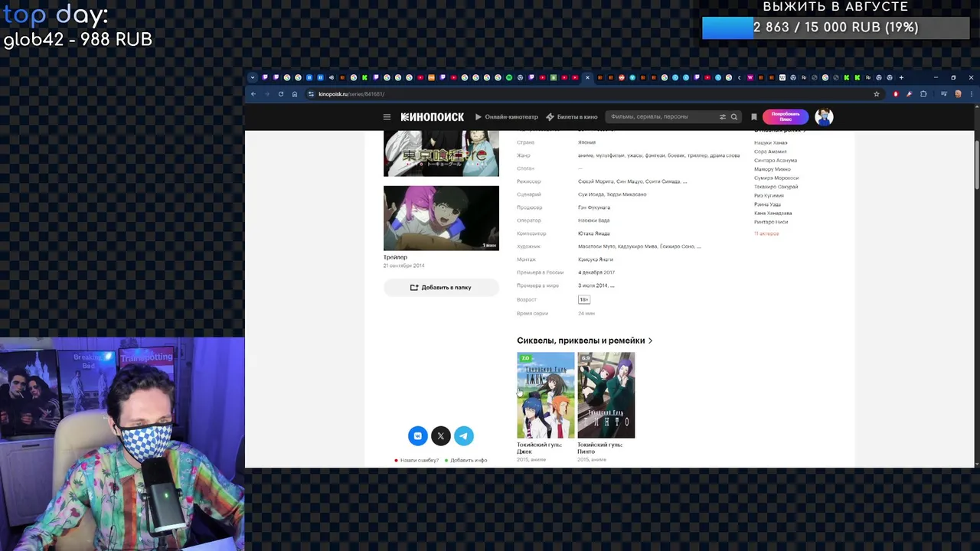Open country link Япония
Screen dimensions: 980x551
586,142
